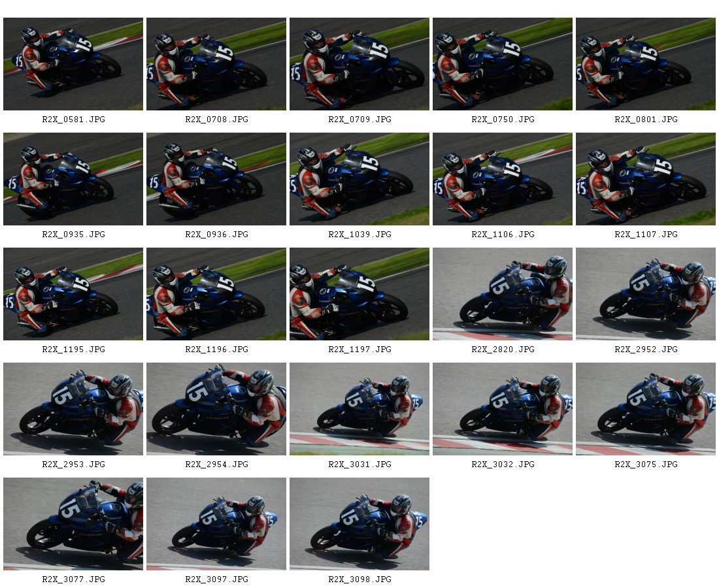This screenshot has width=719, height=588.
Task: Click the R2X_1197.JPG thumbnail
Action: click(x=359, y=294)
